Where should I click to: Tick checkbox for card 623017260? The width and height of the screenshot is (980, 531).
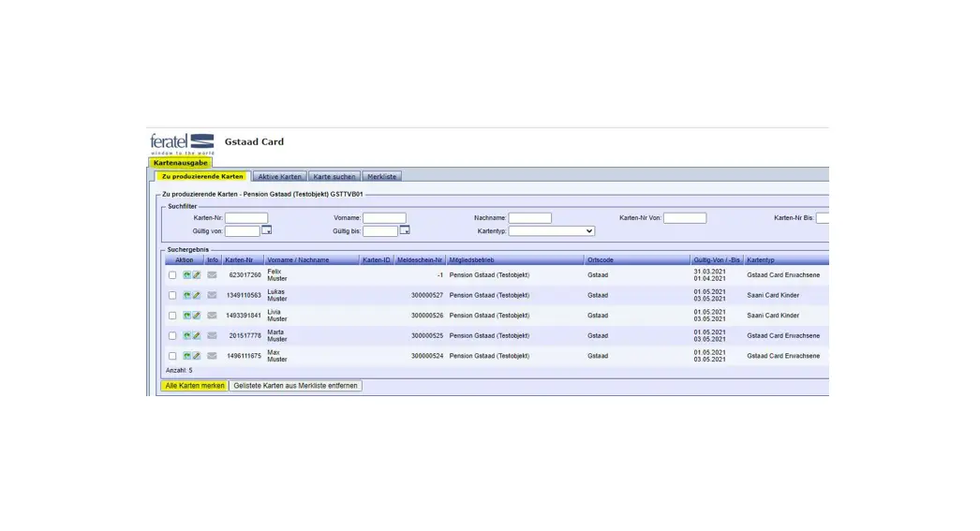(172, 275)
